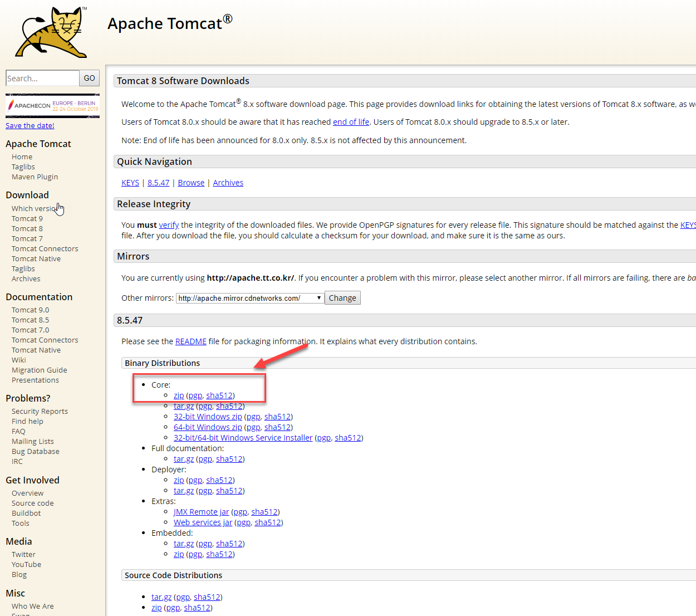Screen dimensions: 696x616
Task: Open the Blog sidebar link
Action: click(x=19, y=575)
